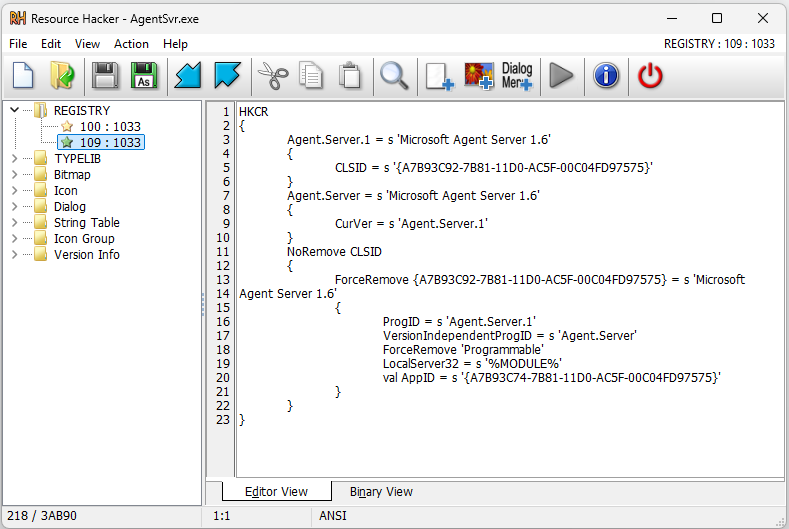The width and height of the screenshot is (789, 529).
Task: Click the scissors Cut icon
Action: (x=272, y=76)
